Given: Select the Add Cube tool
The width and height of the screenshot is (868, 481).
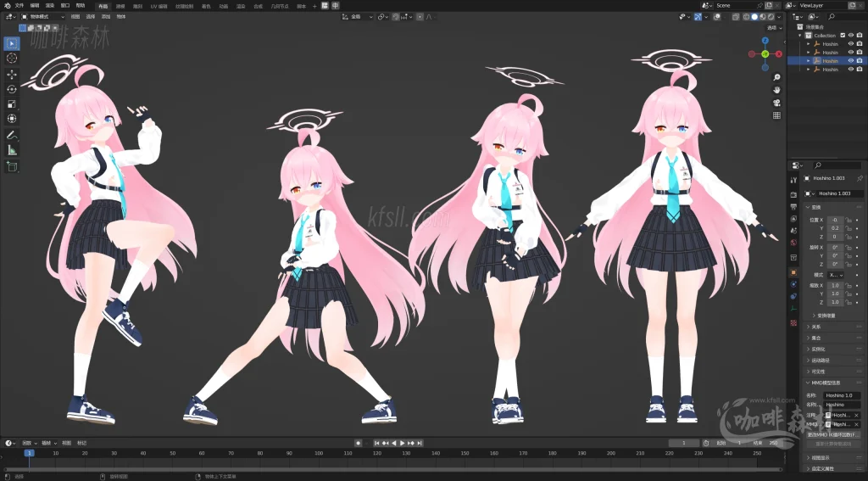Looking at the screenshot, I should click(12, 166).
